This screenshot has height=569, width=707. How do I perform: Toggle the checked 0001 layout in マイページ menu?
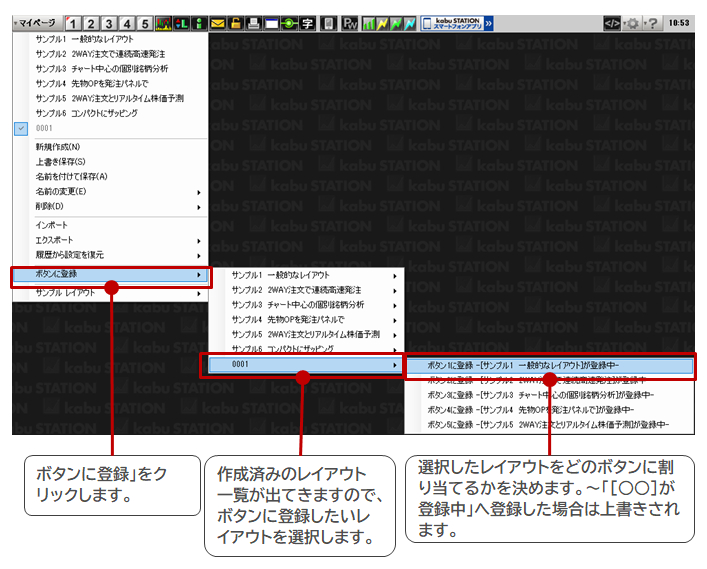(111, 128)
